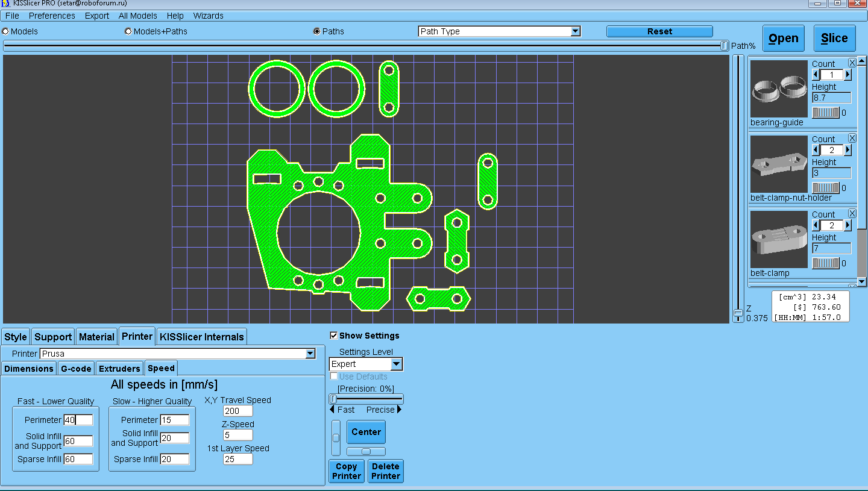Increase belt-clamp count with right arrow
The width and height of the screenshot is (868, 491).
848,225
